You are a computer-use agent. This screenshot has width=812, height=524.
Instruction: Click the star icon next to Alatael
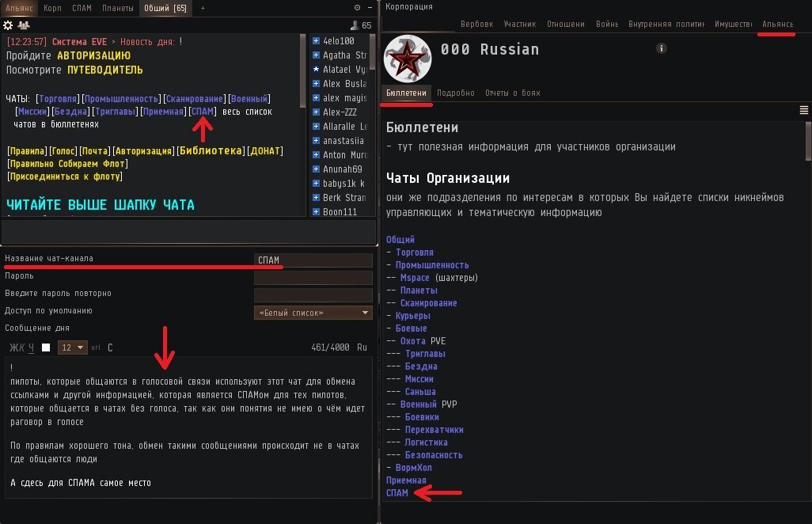pyautogui.click(x=316, y=69)
